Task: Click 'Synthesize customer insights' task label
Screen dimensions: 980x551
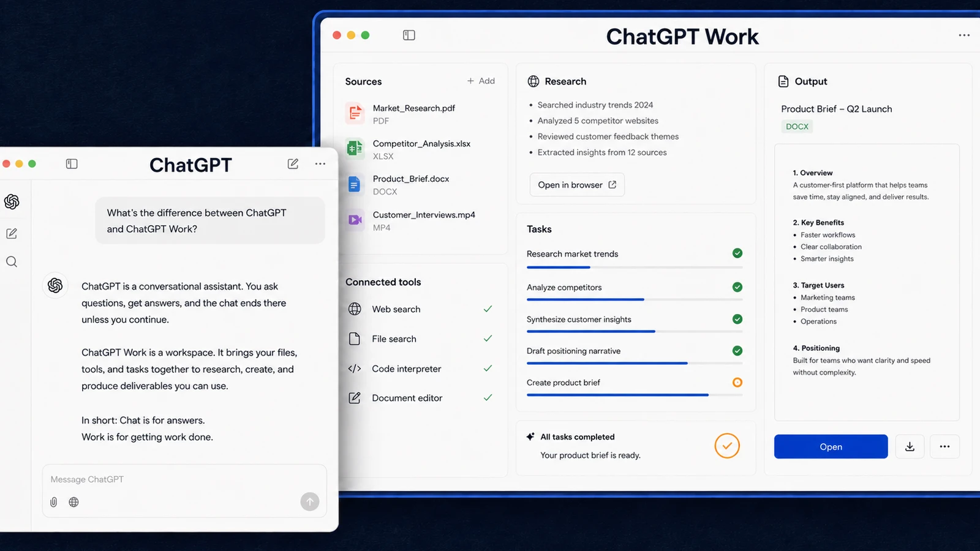Action: click(579, 319)
